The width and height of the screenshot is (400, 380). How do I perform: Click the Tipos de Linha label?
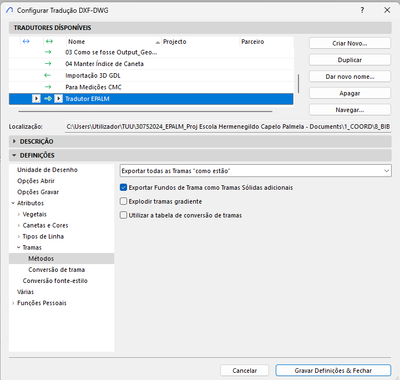(x=43, y=236)
